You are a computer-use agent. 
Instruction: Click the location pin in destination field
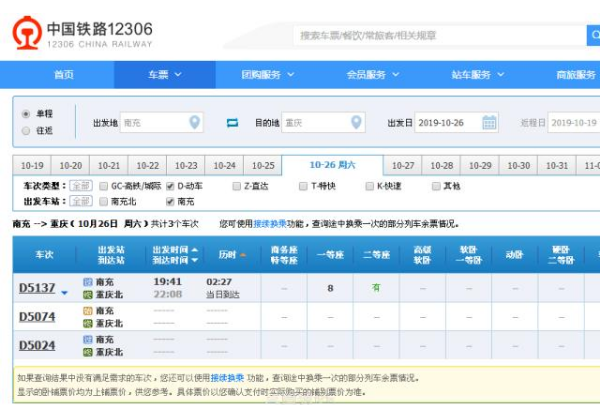click(x=355, y=123)
